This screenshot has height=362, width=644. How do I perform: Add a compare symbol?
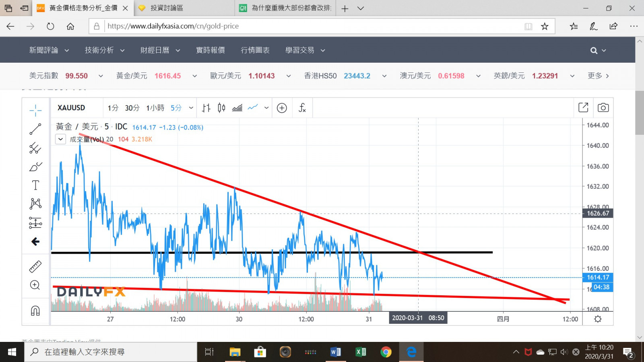[282, 108]
